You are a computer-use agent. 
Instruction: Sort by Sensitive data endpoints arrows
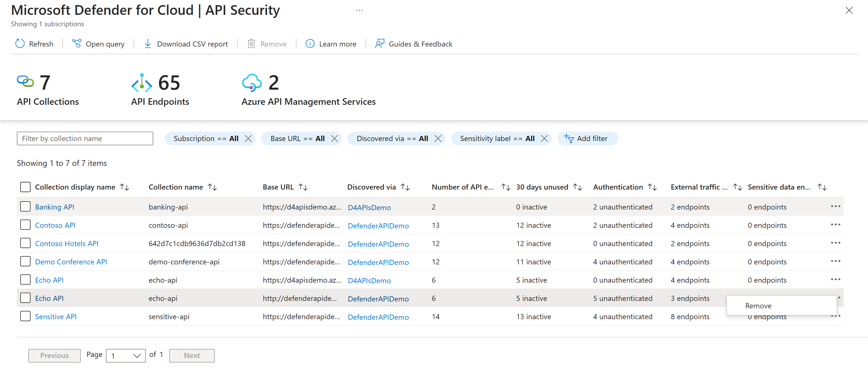tap(822, 187)
